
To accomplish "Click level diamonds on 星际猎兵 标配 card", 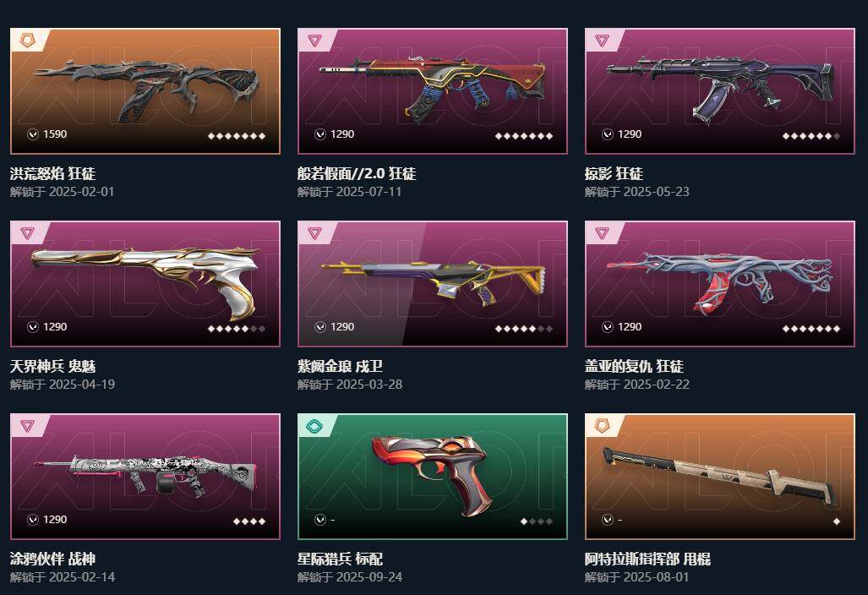I will [537, 521].
